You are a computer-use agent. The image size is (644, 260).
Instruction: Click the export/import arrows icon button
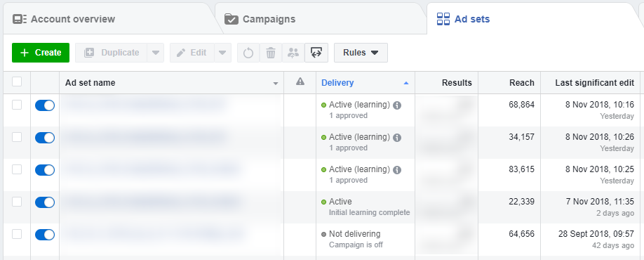[316, 53]
